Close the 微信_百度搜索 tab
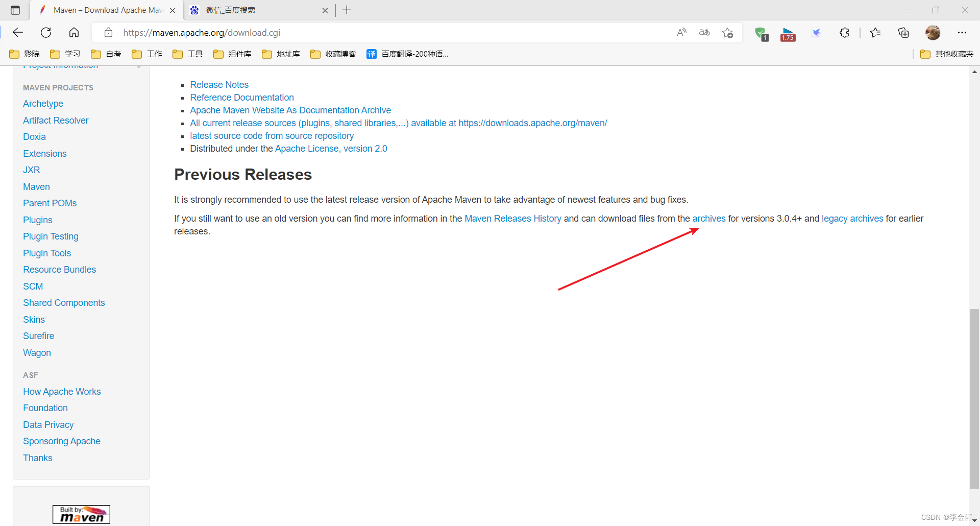980x526 pixels. [x=325, y=10]
